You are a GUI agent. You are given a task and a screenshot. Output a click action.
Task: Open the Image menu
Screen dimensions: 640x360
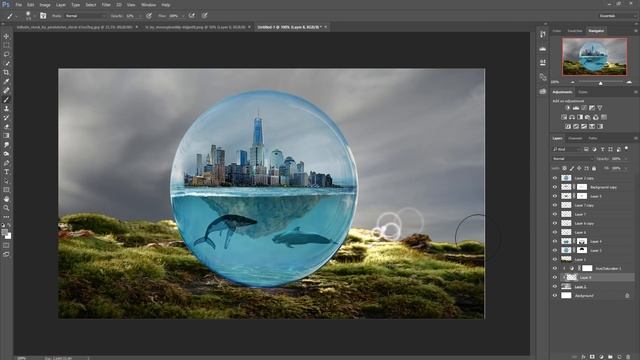click(45, 5)
